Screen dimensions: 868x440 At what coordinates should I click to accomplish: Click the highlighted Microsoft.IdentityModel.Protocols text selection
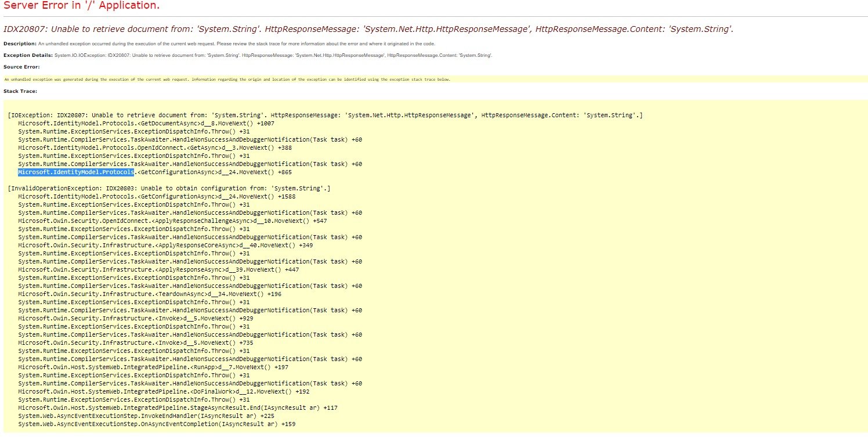point(76,172)
